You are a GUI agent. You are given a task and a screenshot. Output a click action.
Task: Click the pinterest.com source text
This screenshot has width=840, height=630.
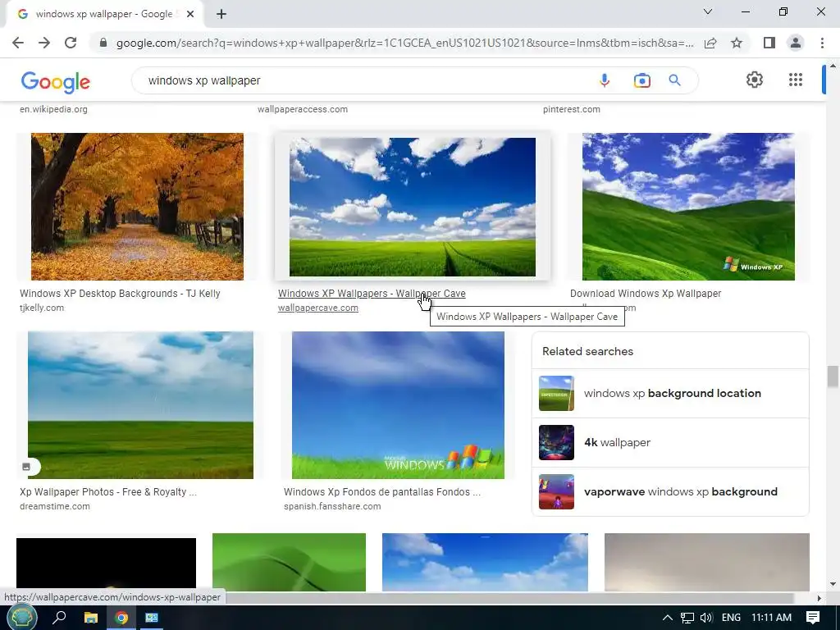[572, 109]
